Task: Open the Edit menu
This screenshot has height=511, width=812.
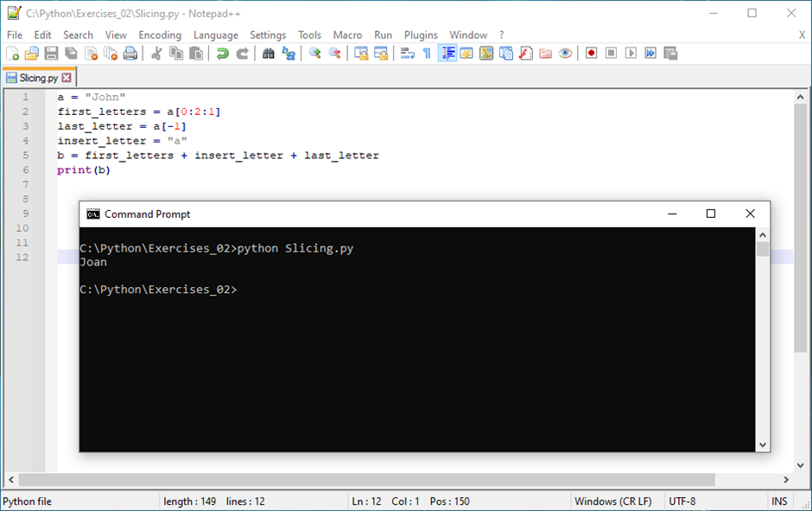Action: [x=42, y=35]
